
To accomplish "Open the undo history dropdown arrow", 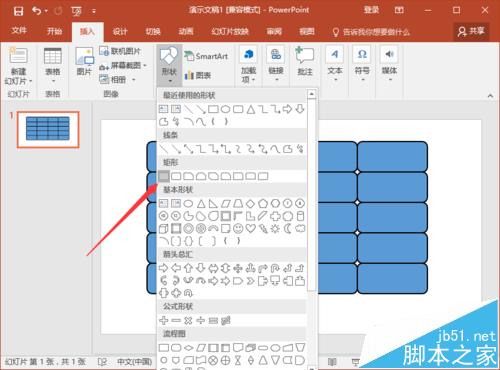I will pos(46,11).
